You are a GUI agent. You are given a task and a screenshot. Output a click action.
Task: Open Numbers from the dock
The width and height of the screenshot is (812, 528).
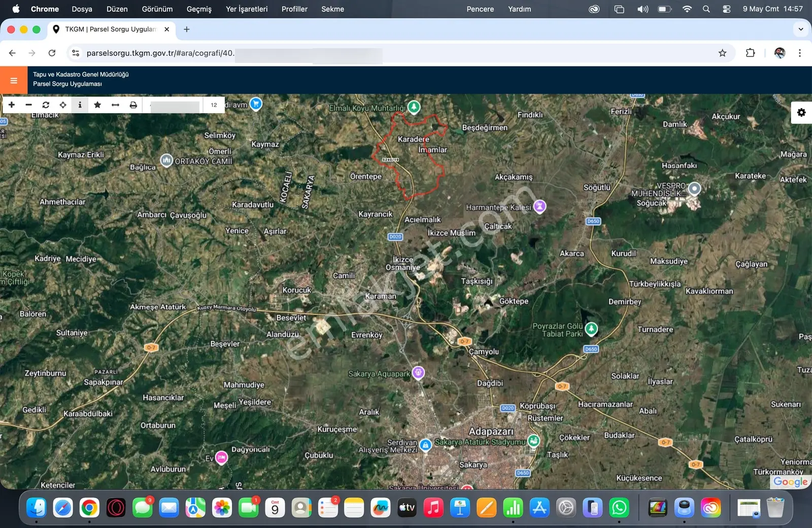click(513, 507)
